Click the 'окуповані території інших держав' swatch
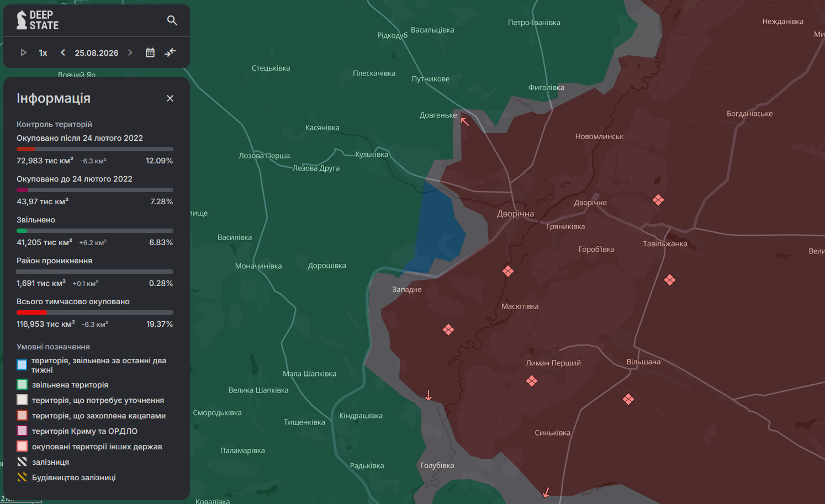 pos(22,447)
